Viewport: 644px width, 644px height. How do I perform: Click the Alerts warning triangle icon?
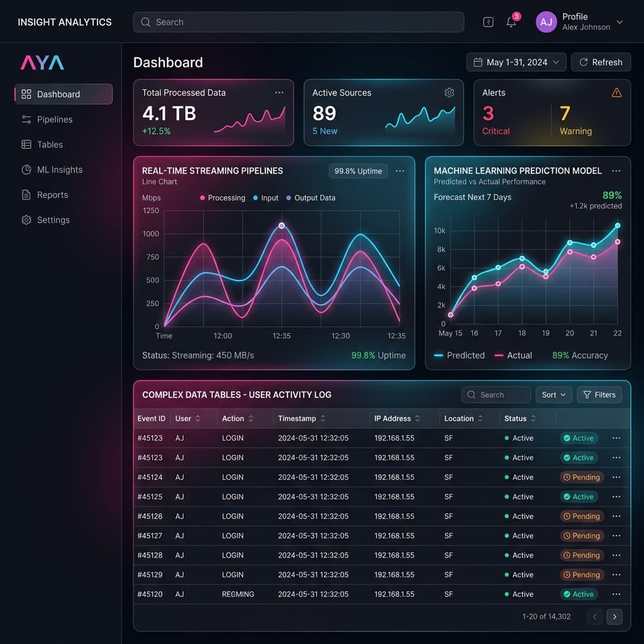616,92
